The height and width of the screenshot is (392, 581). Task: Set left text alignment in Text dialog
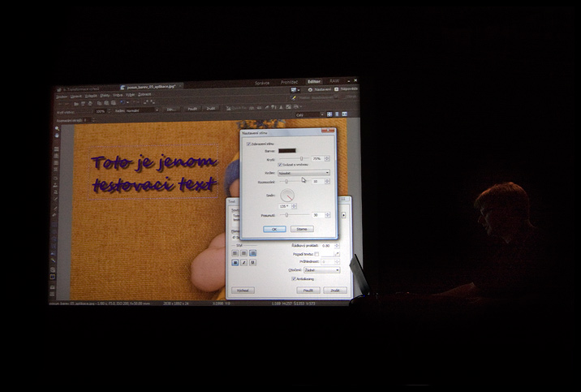click(x=235, y=253)
